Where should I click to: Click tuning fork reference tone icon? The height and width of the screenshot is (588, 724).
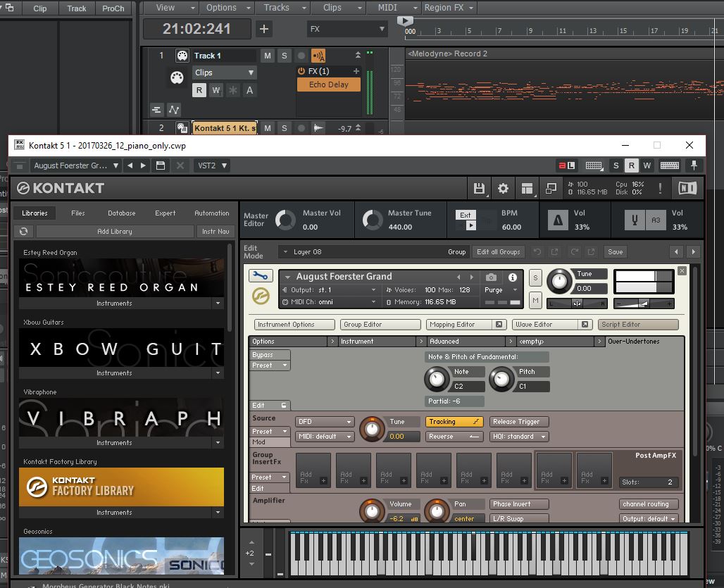[635, 220]
